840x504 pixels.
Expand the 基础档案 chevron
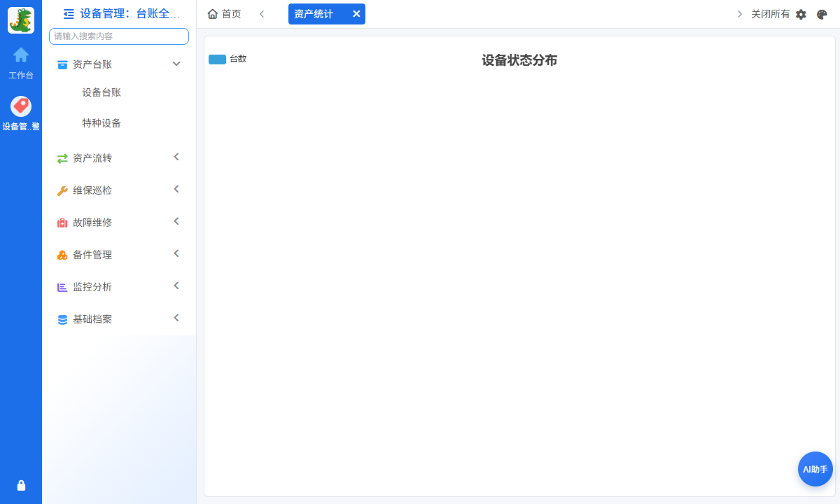pyautogui.click(x=176, y=318)
